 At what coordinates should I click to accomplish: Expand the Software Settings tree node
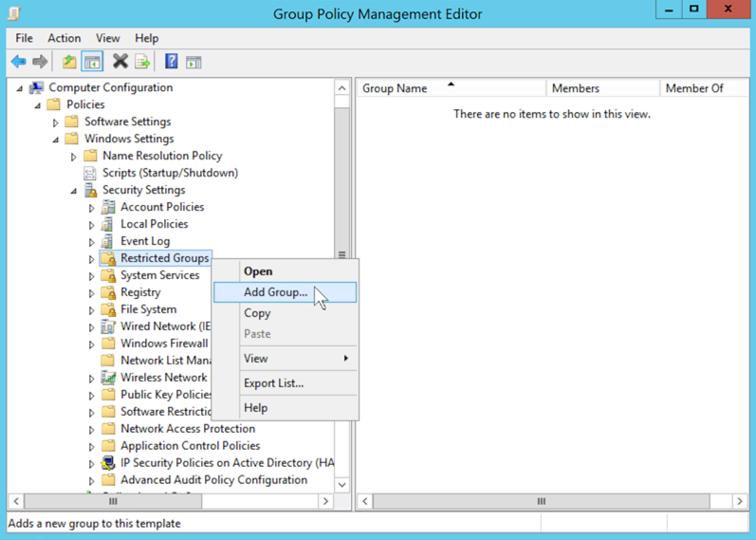click(56, 122)
